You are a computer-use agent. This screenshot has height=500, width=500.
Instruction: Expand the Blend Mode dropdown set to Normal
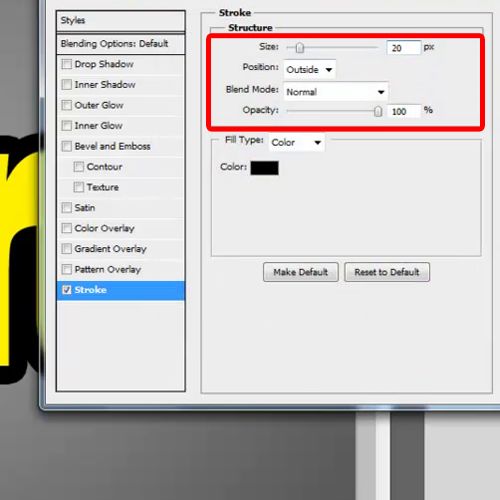(x=336, y=92)
